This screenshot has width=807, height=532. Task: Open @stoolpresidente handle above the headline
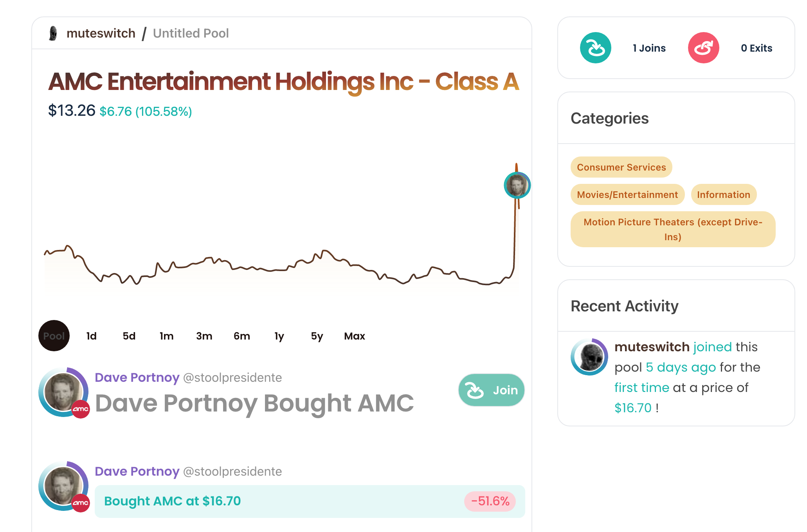(232, 377)
